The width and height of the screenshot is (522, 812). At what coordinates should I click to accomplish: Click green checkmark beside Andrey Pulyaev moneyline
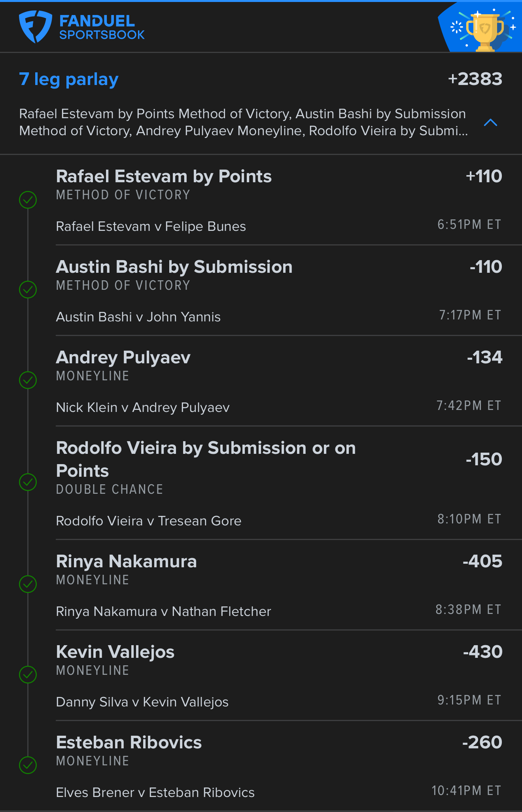pos(28,380)
